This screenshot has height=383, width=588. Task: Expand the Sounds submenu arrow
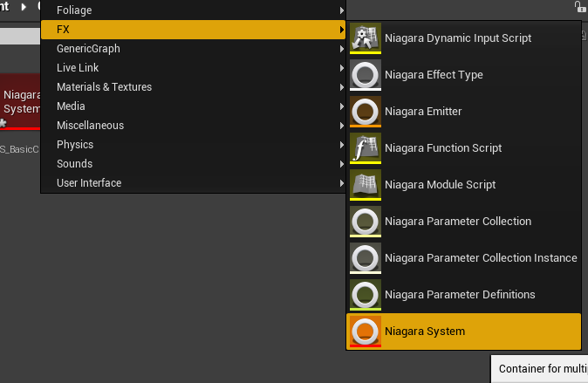342,163
